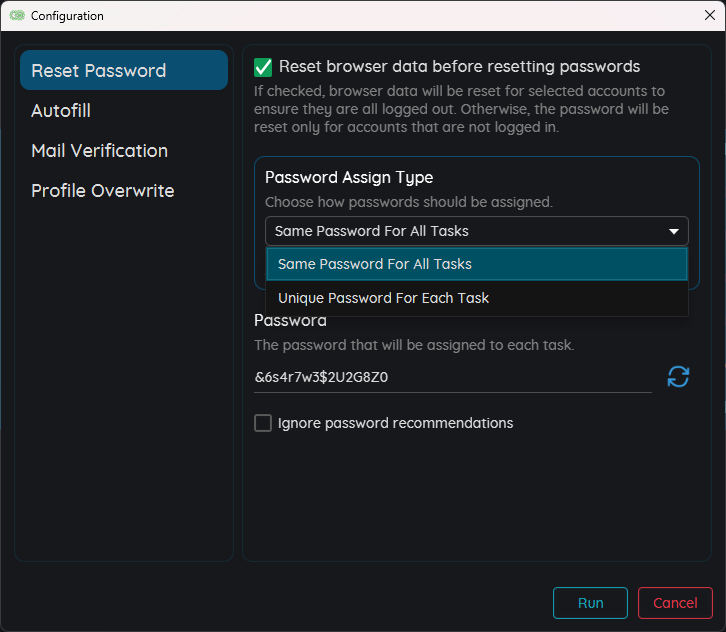
Task: Click the regenerate password refresh icon
Action: click(678, 377)
